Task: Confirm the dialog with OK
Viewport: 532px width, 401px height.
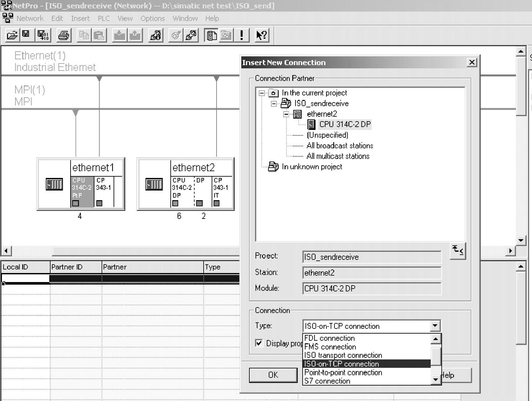Action: [x=273, y=375]
